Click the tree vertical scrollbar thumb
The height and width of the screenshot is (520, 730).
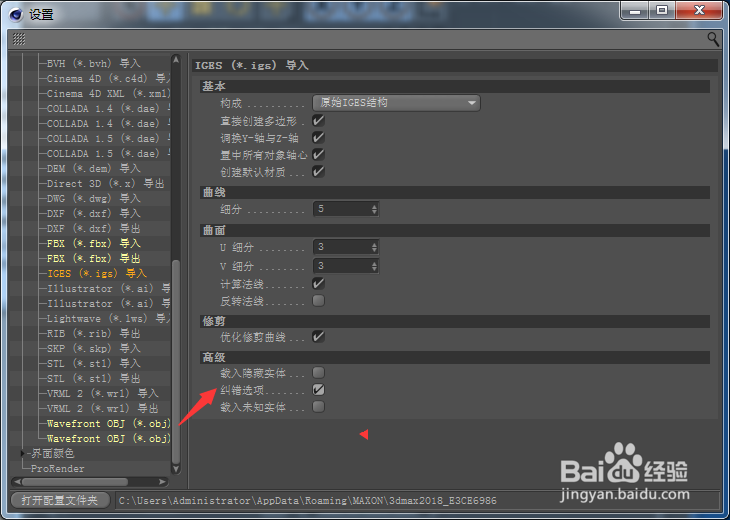(176, 361)
